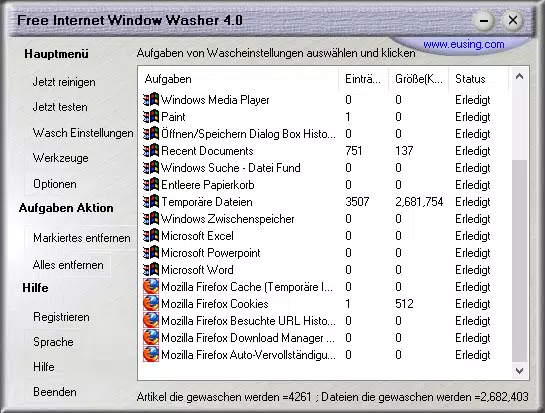The image size is (545, 413).
Task: Click the Windows Suche - Datei Fund icon
Action: tap(151, 168)
